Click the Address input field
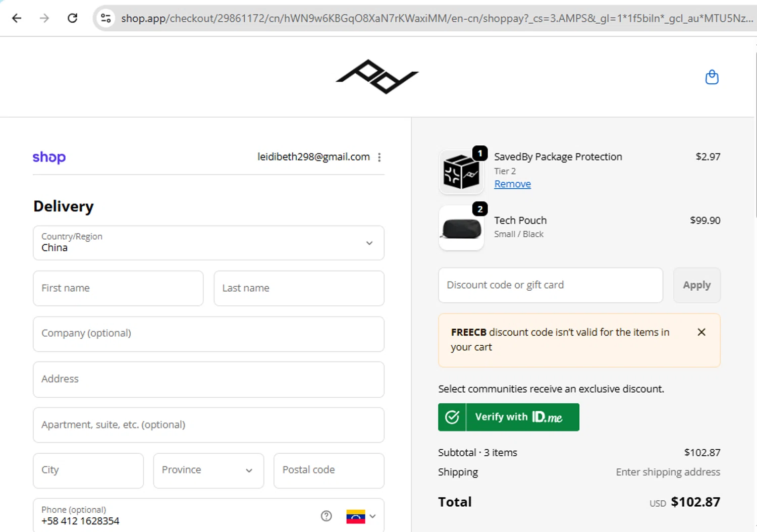Screen dimensions: 757x532 [208, 379]
